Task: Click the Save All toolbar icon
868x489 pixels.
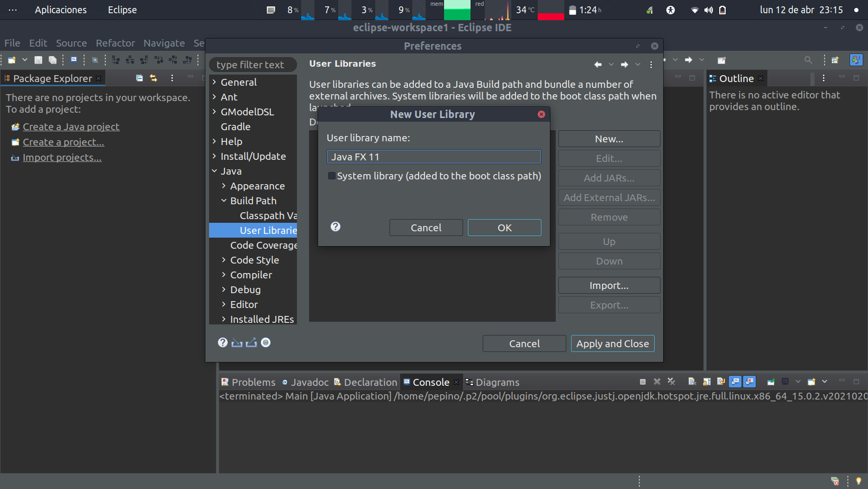Action: tap(52, 60)
